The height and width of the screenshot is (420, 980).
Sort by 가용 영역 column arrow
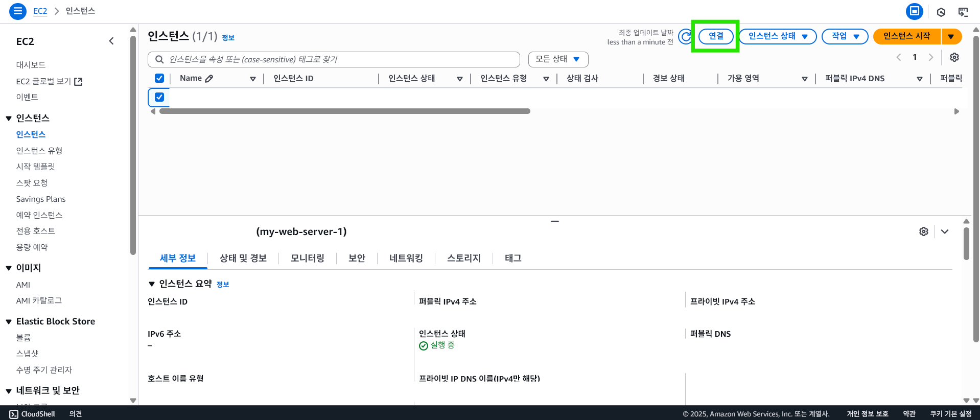[x=805, y=79]
